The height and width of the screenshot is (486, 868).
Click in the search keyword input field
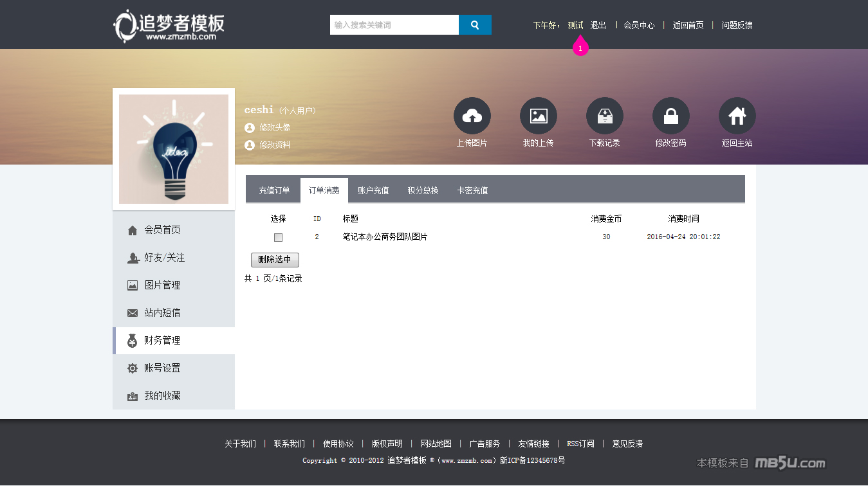pyautogui.click(x=394, y=25)
